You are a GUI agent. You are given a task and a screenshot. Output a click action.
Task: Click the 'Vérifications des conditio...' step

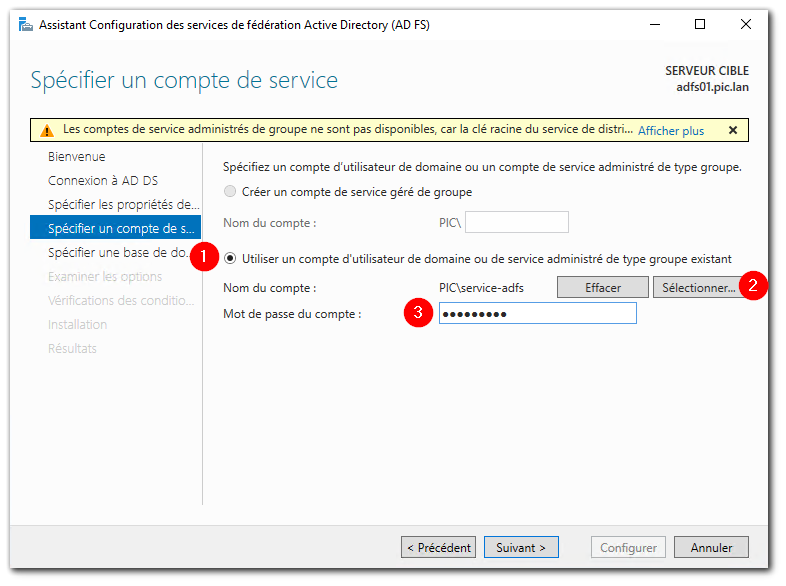[121, 300]
